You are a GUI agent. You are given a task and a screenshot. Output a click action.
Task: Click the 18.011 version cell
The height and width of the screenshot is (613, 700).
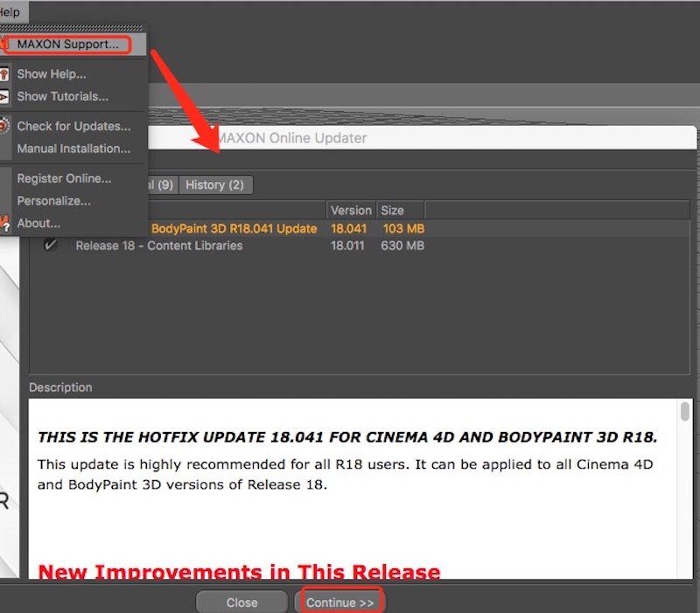tap(347, 246)
